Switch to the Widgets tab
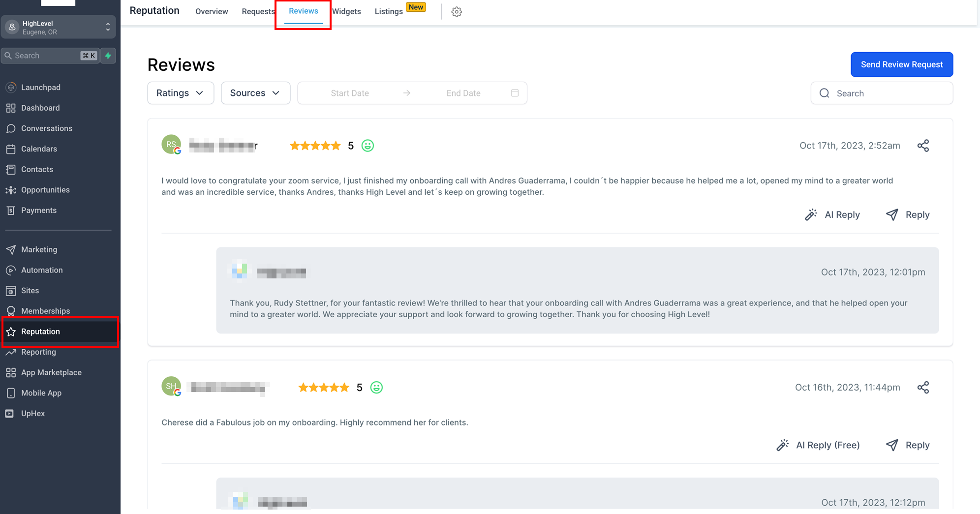 pyautogui.click(x=346, y=11)
